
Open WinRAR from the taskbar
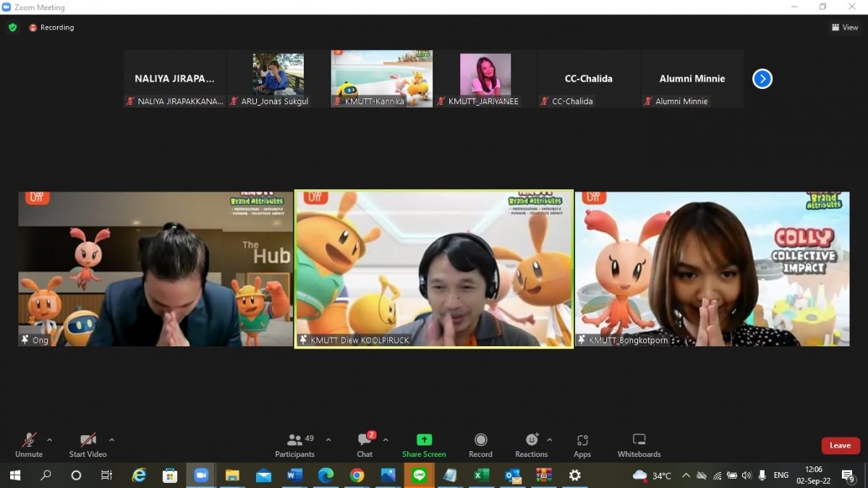pyautogui.click(x=543, y=475)
